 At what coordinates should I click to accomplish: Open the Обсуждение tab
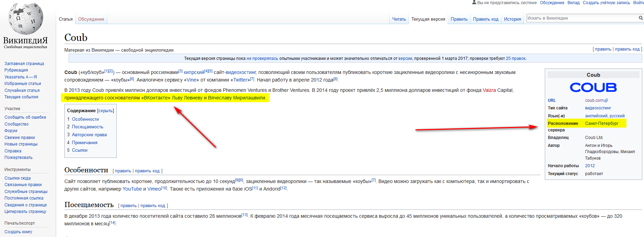point(91,19)
